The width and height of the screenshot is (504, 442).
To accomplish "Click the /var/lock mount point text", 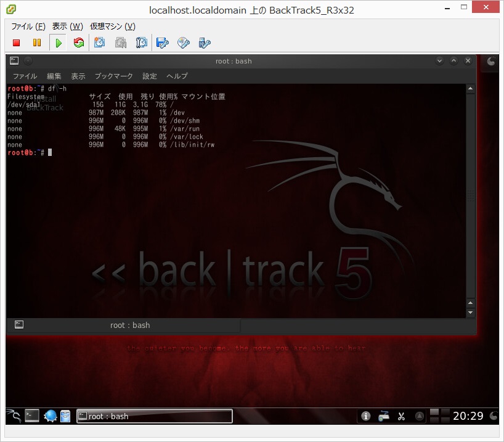I will (187, 137).
